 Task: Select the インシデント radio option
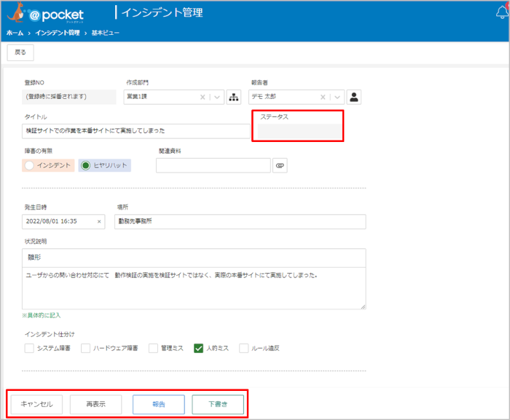tap(29, 165)
